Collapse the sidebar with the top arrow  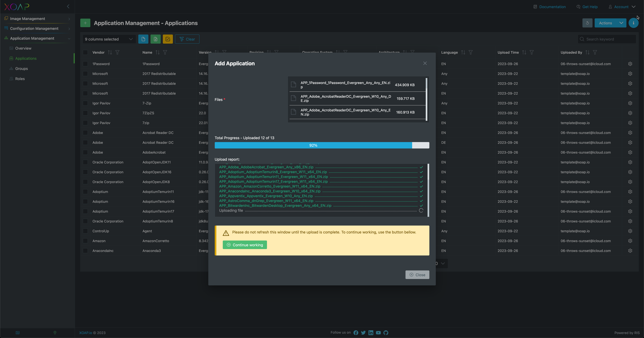pos(68,7)
